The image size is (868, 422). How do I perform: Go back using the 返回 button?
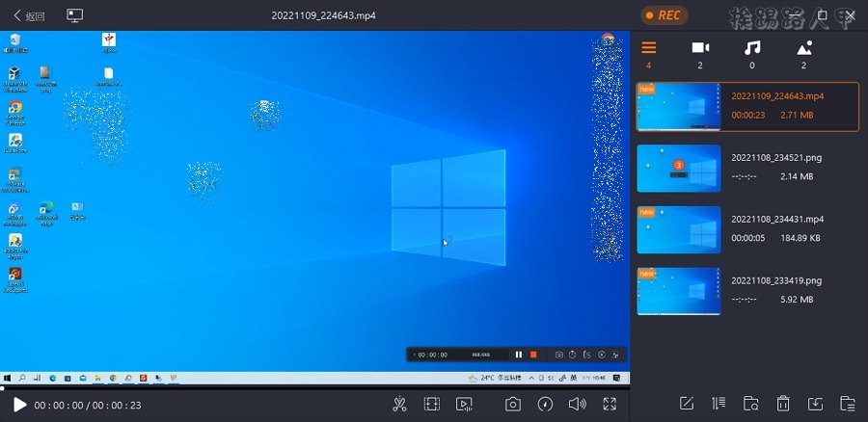click(29, 15)
